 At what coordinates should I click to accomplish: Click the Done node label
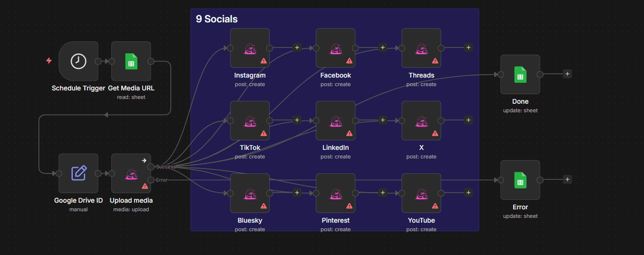point(520,101)
